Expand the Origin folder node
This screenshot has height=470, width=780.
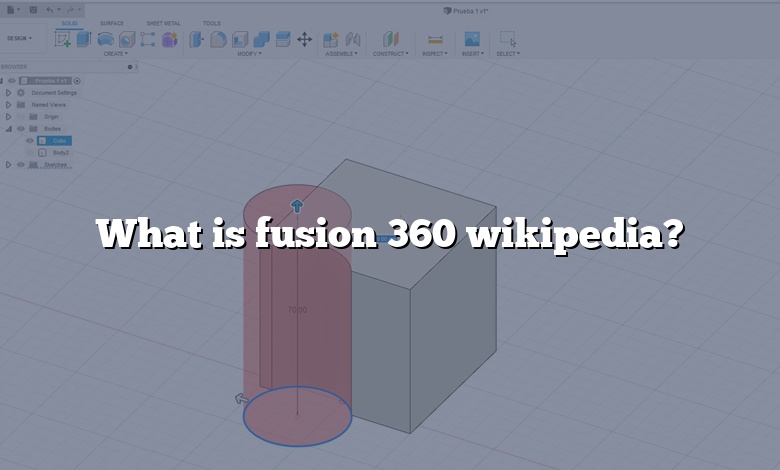point(8,116)
